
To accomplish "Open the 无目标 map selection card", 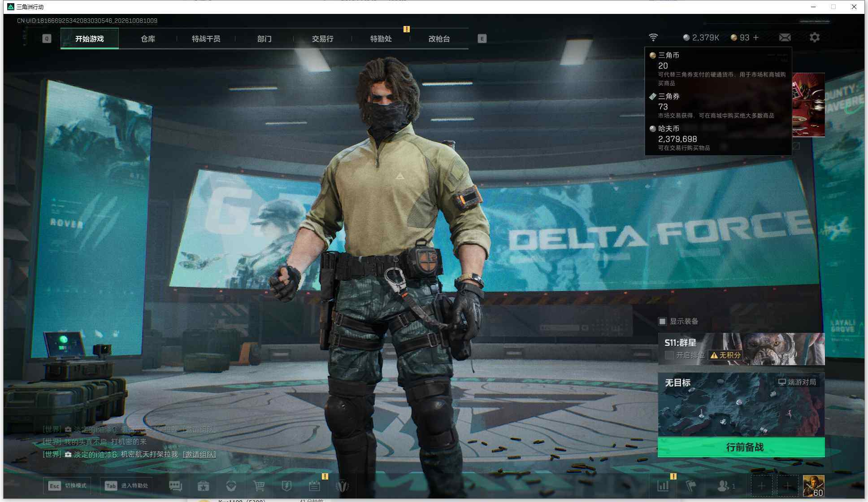I will tap(741, 405).
